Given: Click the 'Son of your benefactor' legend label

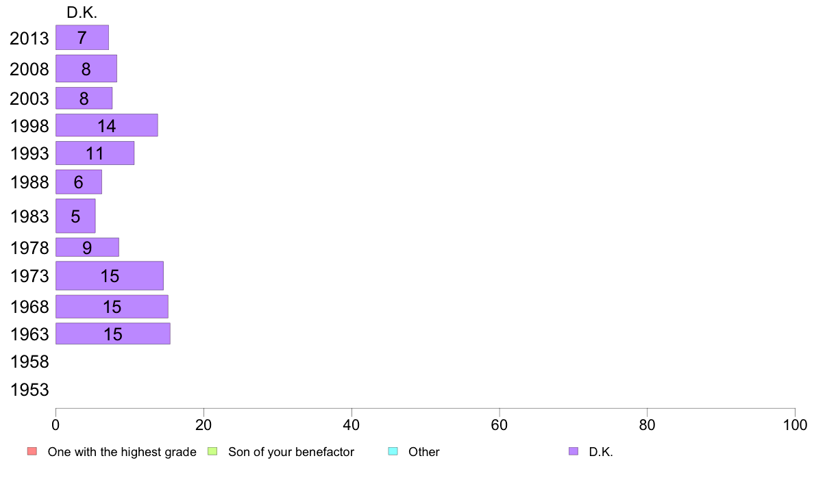Looking at the screenshot, I should click(291, 452).
